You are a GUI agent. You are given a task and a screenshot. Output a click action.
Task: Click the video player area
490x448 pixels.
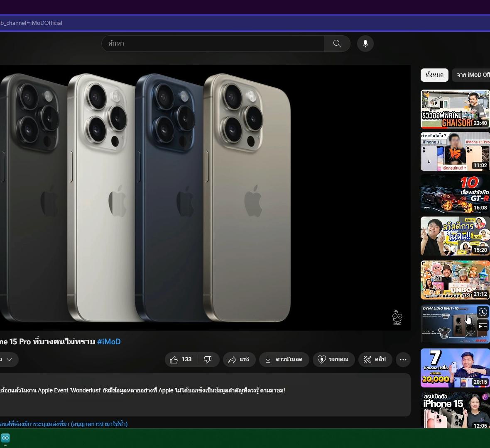tap(205, 197)
